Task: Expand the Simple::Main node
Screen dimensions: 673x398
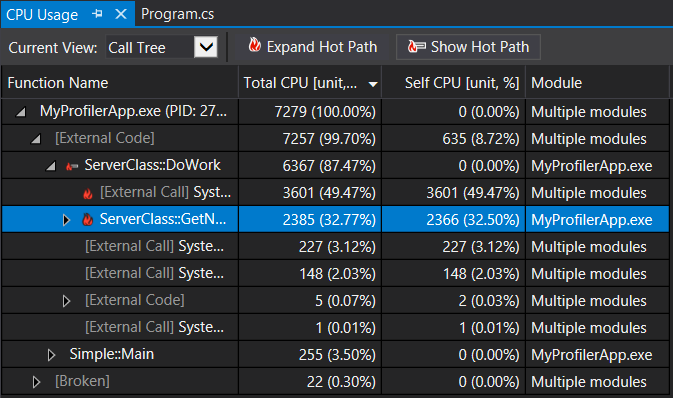Action: pos(51,355)
